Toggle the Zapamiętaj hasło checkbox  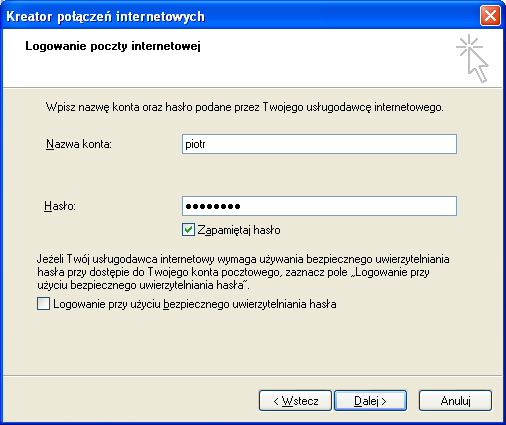(x=188, y=230)
